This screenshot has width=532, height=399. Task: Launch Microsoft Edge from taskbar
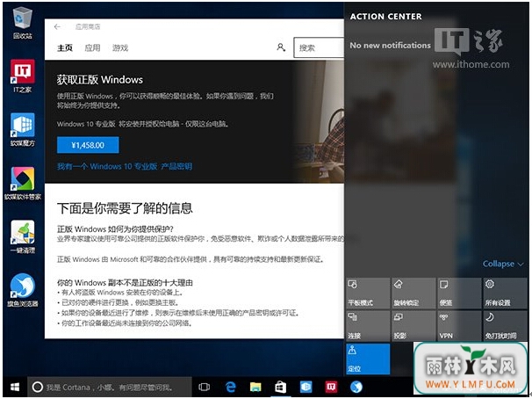pyautogui.click(x=230, y=387)
